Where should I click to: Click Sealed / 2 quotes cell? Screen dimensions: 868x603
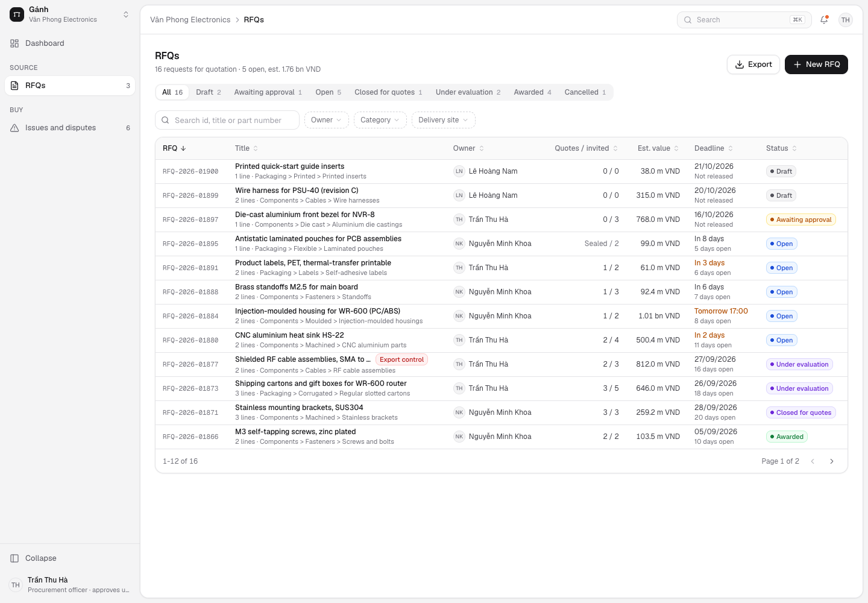602,244
